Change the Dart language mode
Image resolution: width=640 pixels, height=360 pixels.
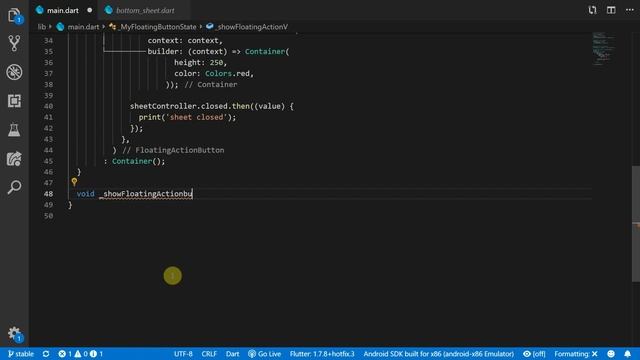tap(233, 354)
